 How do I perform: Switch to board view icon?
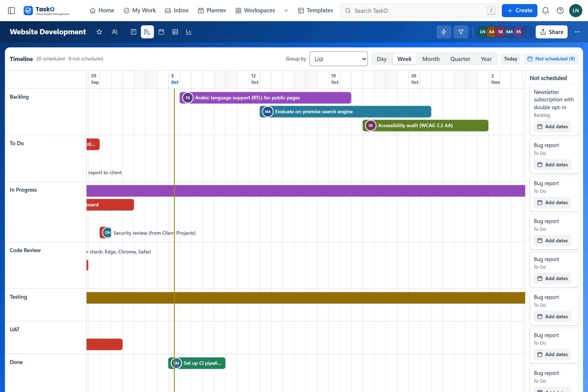(x=133, y=32)
